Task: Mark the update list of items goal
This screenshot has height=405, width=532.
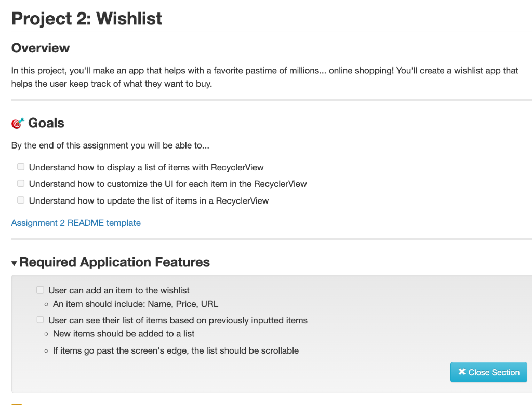Action: coord(21,200)
